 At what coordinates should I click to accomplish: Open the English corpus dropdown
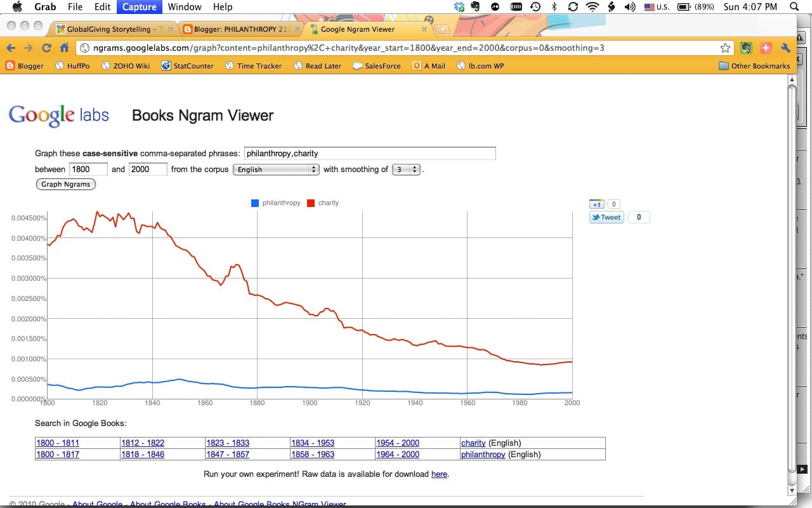[x=276, y=170]
